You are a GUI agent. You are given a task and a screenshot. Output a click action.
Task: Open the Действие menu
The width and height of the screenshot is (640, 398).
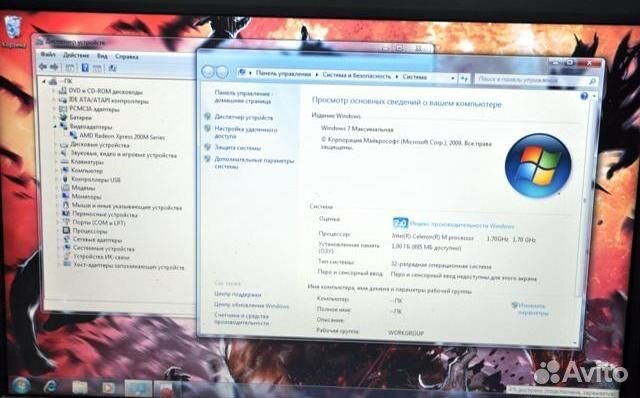point(76,55)
